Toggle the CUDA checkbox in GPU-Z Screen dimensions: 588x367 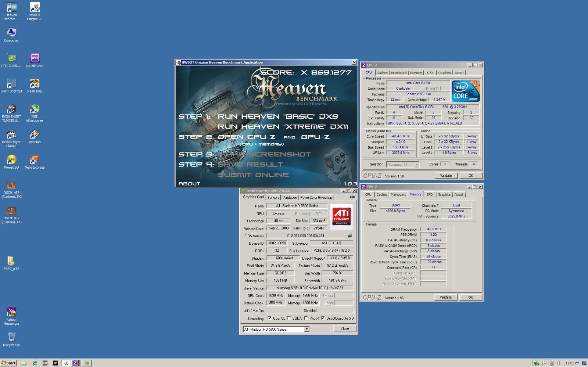coord(289,319)
